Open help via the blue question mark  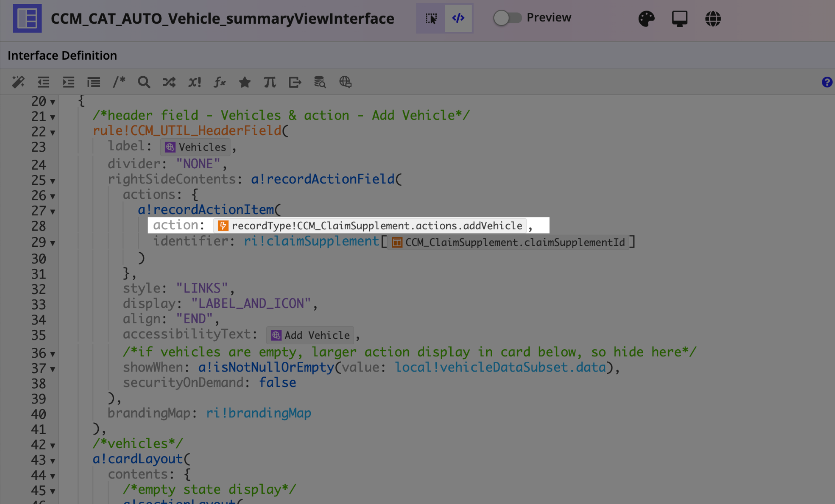point(827,82)
